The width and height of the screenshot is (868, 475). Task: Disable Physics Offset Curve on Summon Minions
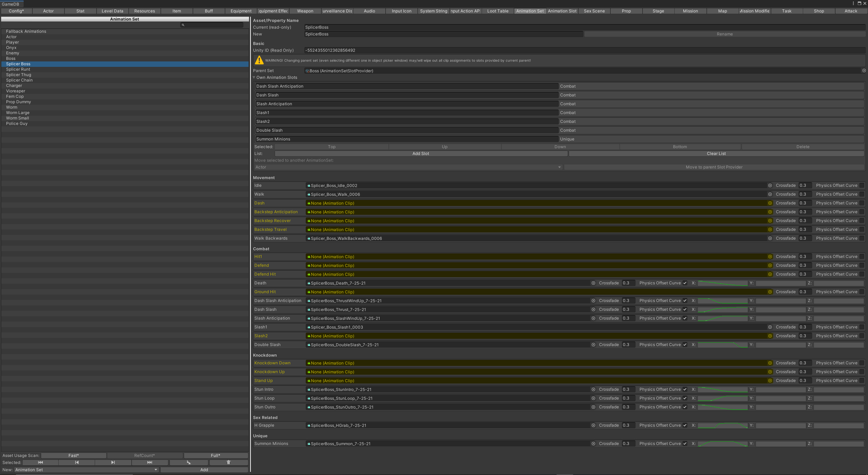click(685, 444)
